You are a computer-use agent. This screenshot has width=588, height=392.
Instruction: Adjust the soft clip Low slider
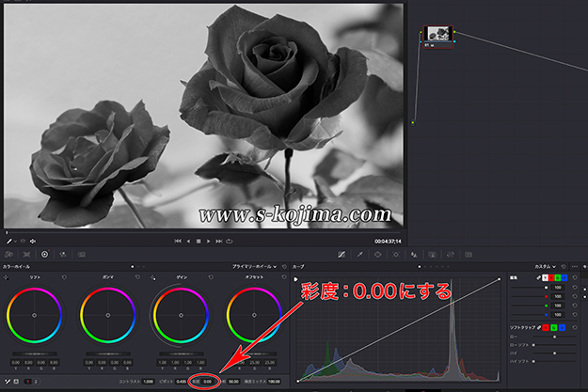[555, 337]
